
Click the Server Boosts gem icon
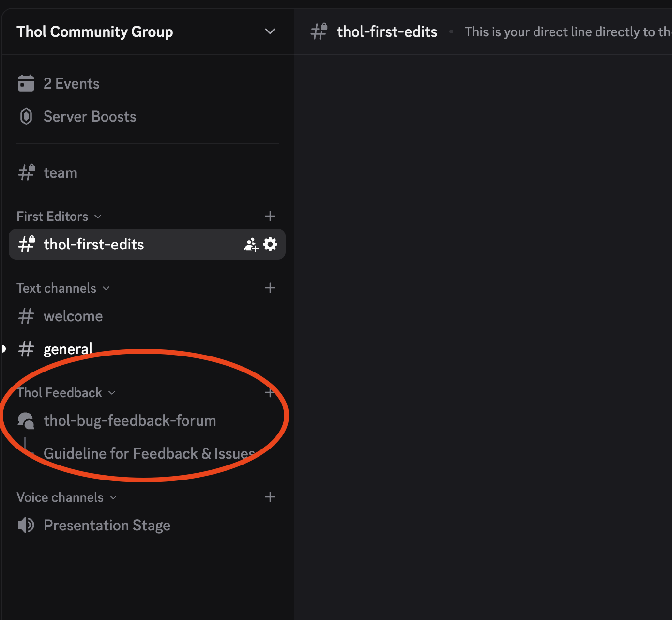26,117
